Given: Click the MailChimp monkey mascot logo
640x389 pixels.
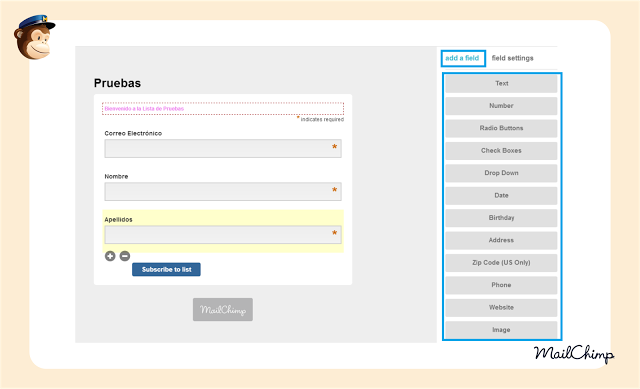Looking at the screenshot, I should 34,38.
